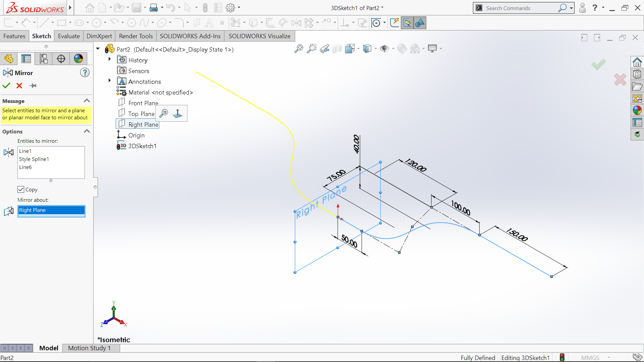
Task: Click the green OK checkmark in Mirror panel
Action: tap(6, 86)
